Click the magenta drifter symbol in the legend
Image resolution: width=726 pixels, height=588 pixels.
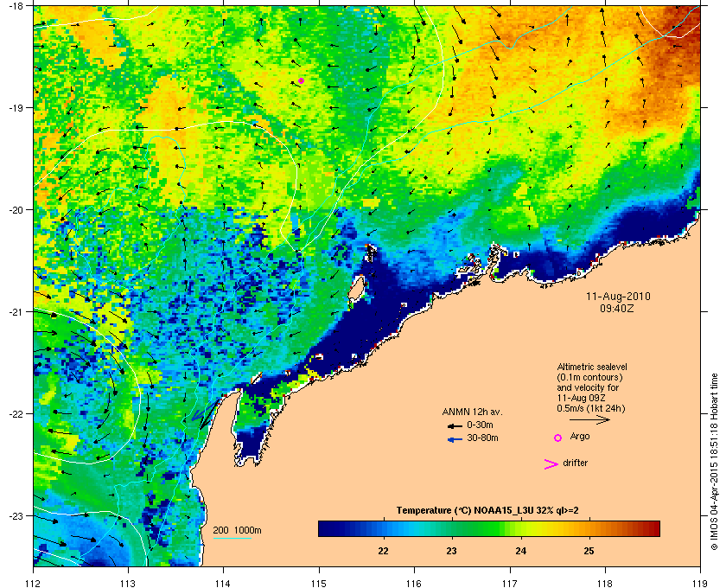(x=551, y=464)
